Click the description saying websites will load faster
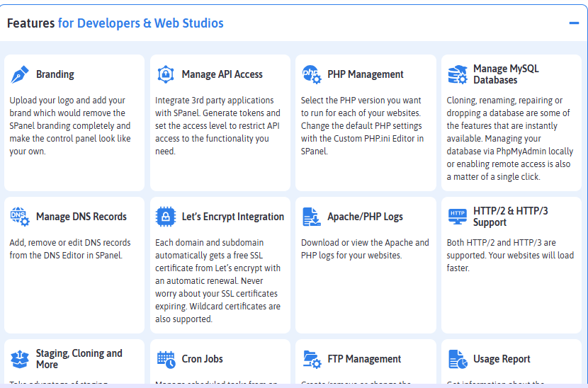This screenshot has width=588, height=388. tap(510, 256)
